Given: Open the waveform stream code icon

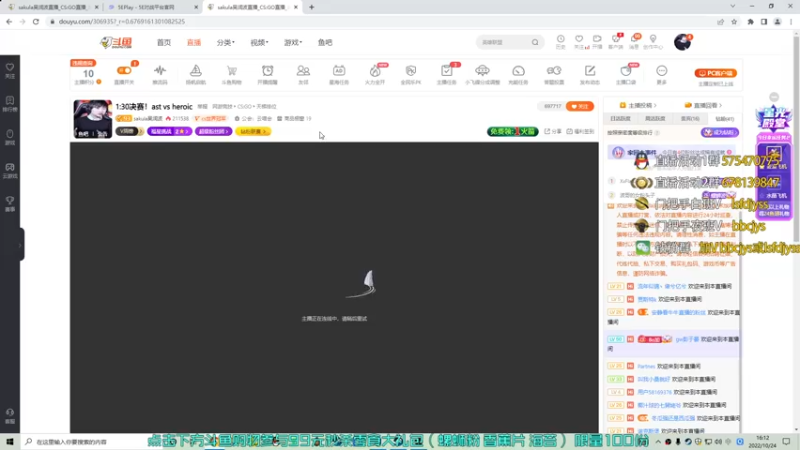Looking at the screenshot, I should (160, 71).
